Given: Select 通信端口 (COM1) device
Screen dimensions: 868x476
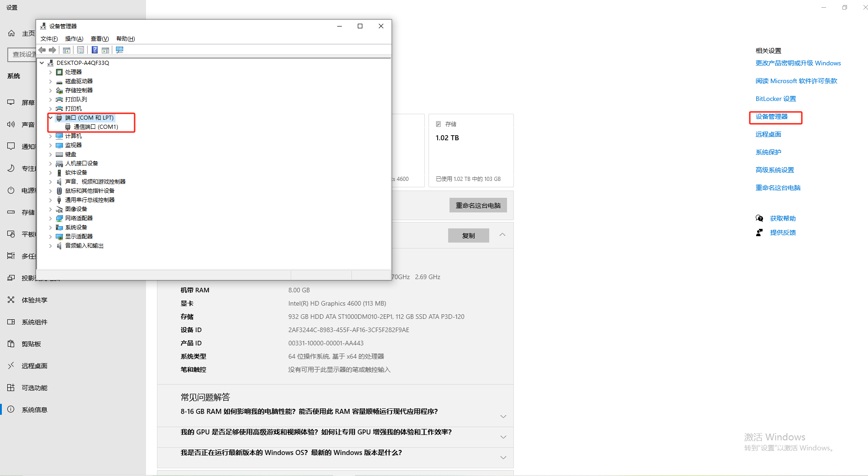Looking at the screenshot, I should 96,127.
